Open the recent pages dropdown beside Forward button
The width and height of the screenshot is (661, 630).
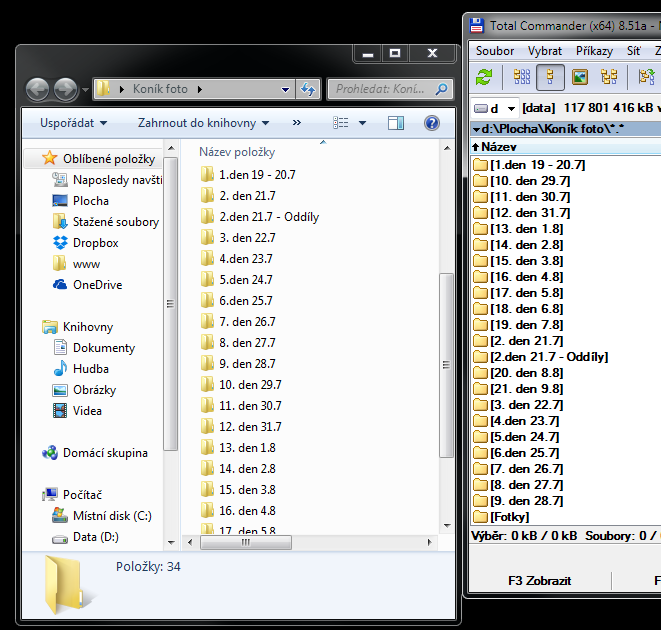point(85,90)
